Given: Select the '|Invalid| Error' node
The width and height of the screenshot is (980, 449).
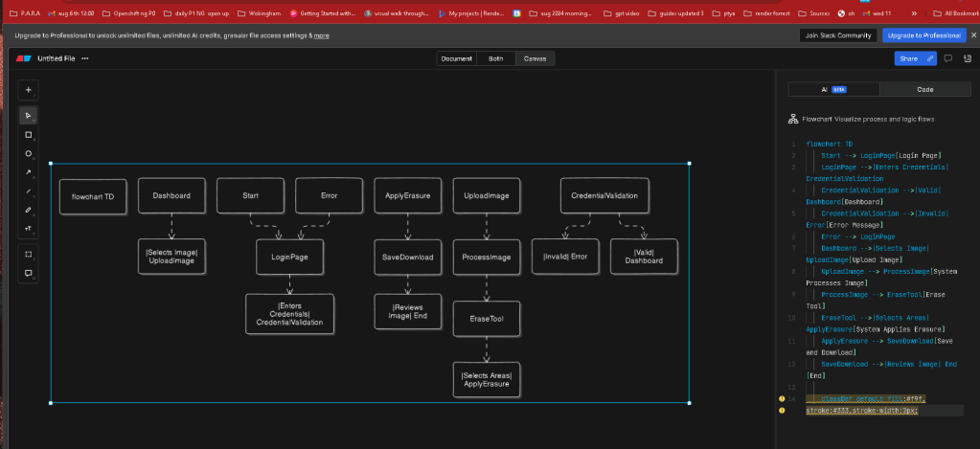Looking at the screenshot, I should 565,256.
